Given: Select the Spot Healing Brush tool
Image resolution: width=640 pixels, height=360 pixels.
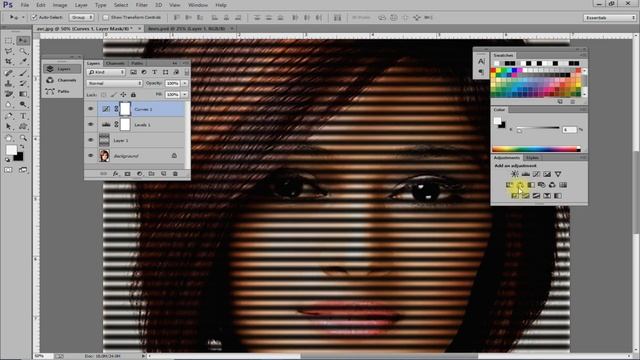Looking at the screenshot, I should coord(9,73).
